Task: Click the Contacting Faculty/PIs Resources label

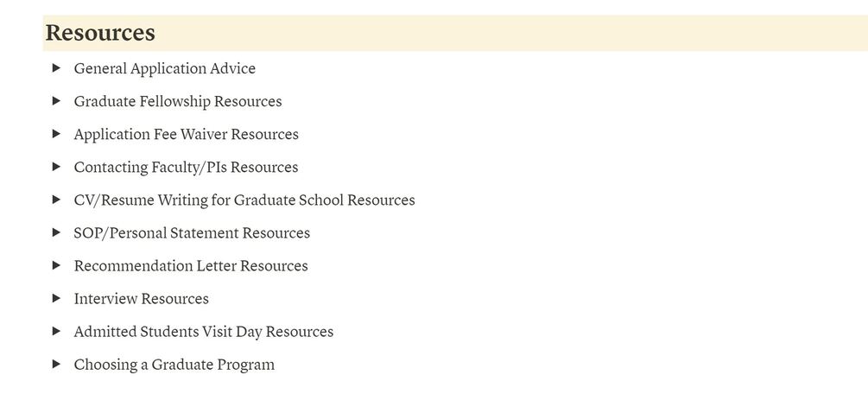Action: tap(186, 167)
